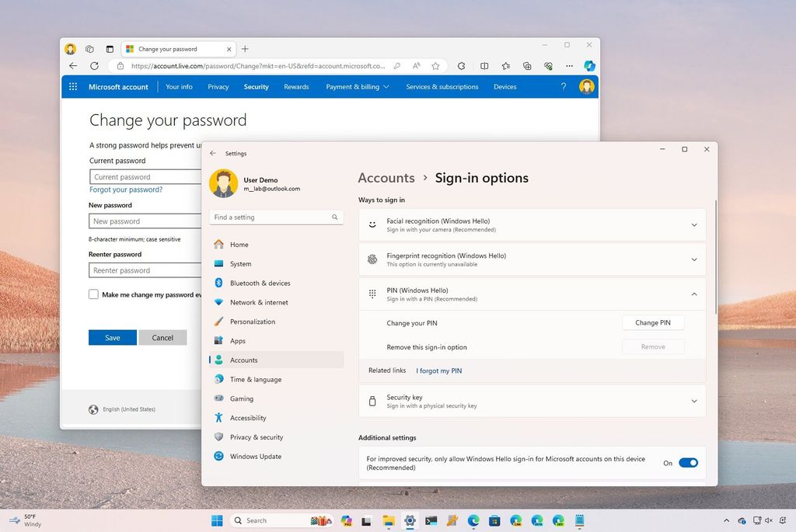796x532 pixels.
Task: Select Accessibility settings in the sidebar
Action: 248,418
